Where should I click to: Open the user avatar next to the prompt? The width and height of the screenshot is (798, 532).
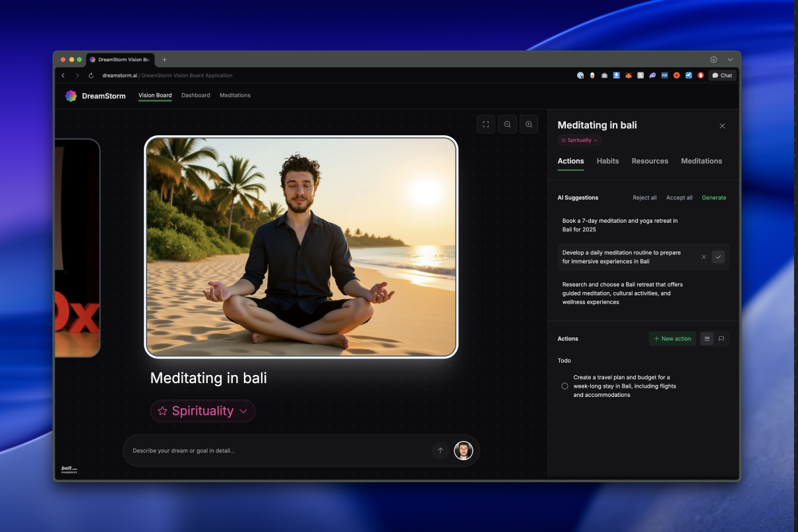click(464, 451)
